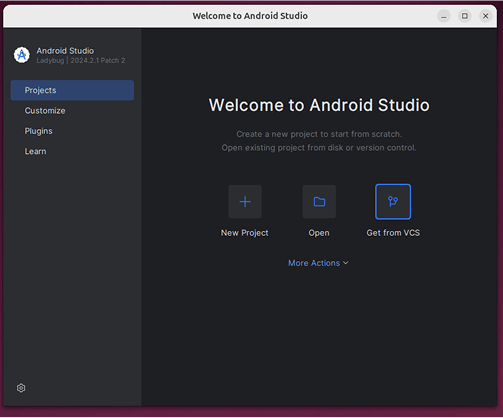Click the window title bar text
Screen dimensions: 503x418
(x=250, y=16)
